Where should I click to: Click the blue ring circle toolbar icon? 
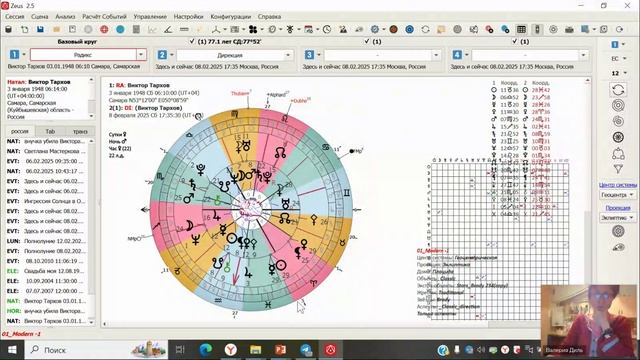tap(409, 29)
